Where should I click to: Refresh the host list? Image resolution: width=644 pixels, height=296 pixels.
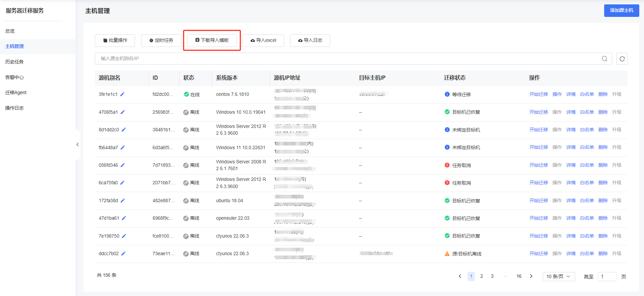(x=622, y=59)
